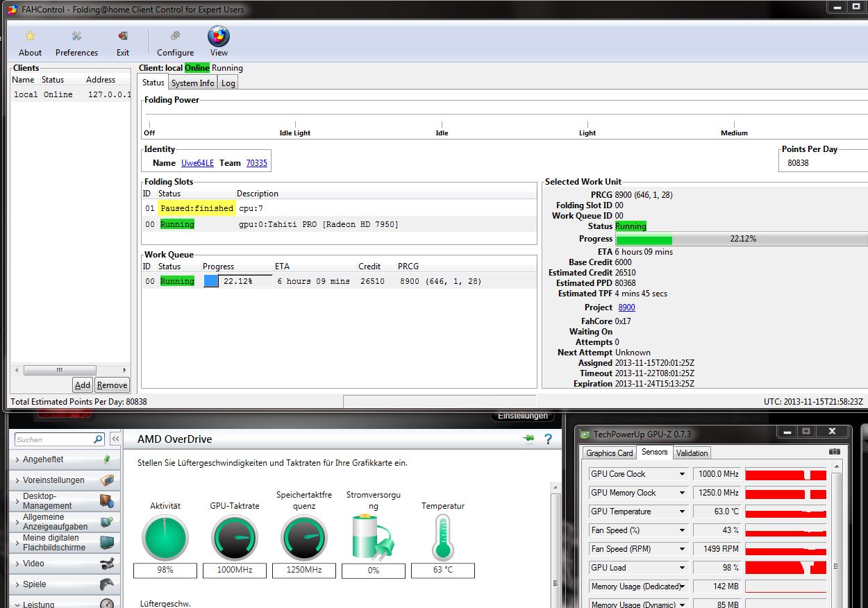Screen dimensions: 868x608
Task: Open Memory Usage (Dedicated) sensor dropdown
Action: pos(682,586)
